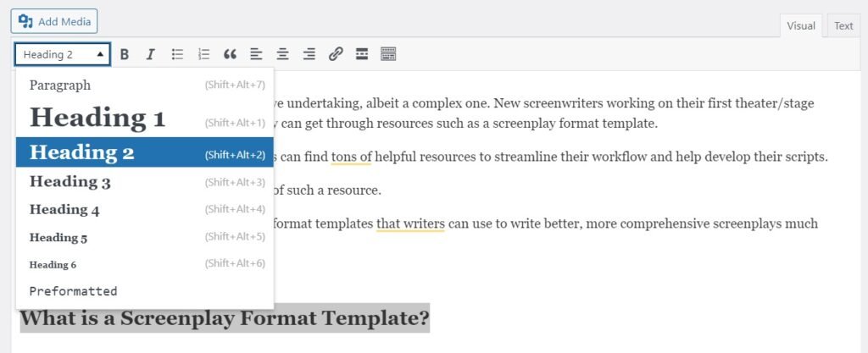Toggle Italic formatting
868x353 pixels.
point(150,54)
